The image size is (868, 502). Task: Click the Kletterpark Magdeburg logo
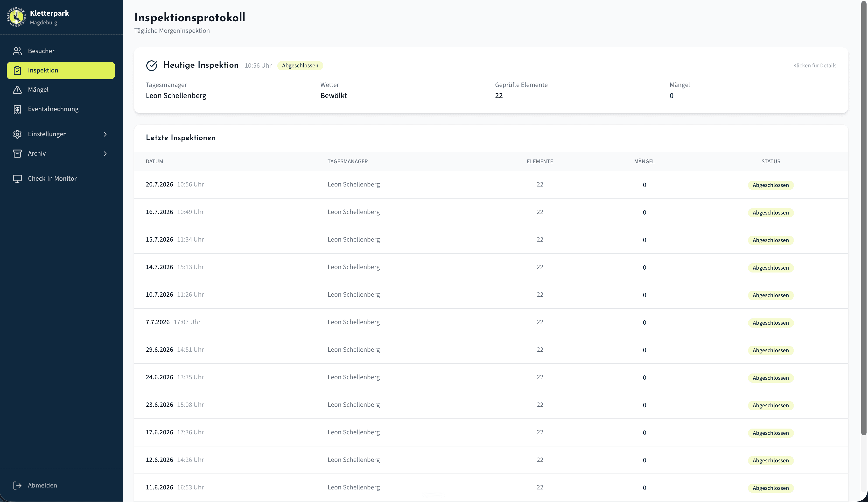(x=16, y=17)
